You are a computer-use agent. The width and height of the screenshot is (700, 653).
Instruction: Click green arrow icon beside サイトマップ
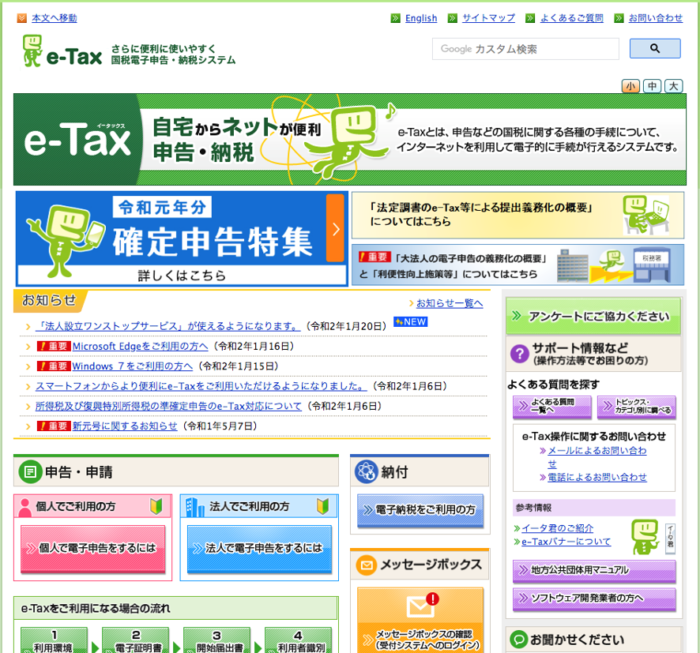(452, 18)
